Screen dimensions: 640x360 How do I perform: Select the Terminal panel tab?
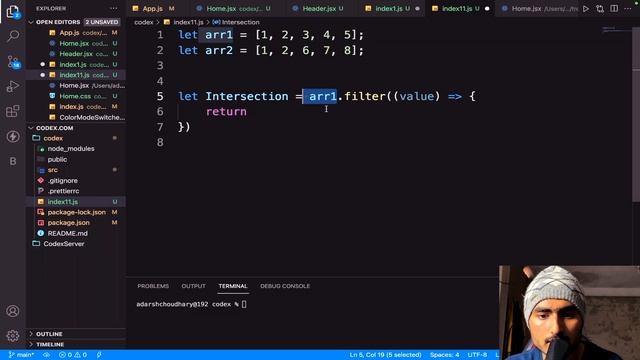pos(233,286)
